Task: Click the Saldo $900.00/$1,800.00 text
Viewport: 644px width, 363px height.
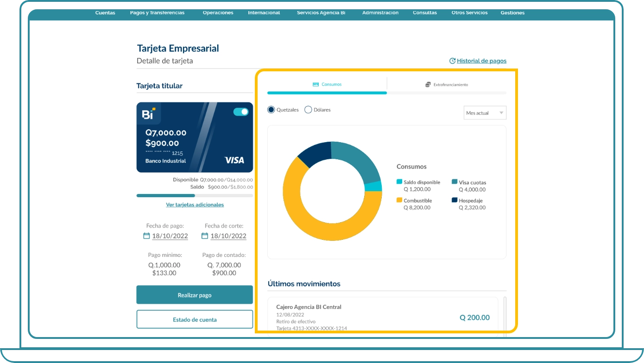Action: coord(221,187)
